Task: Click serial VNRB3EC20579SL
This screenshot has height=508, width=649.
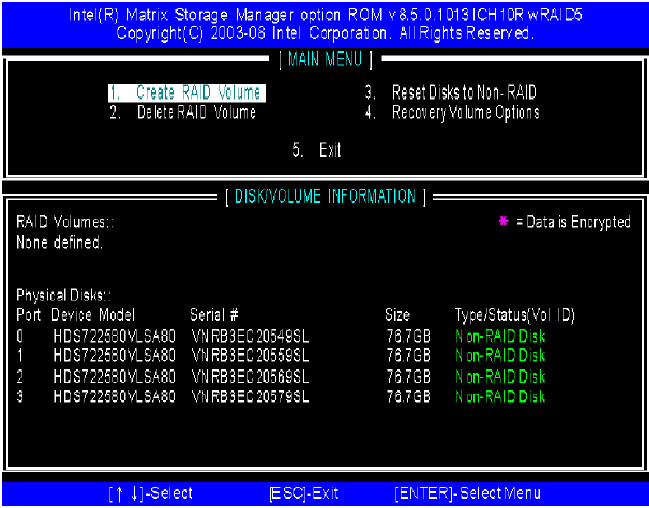Action: tap(250, 397)
